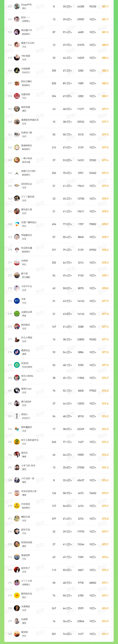Click the 铁牛工程机械平台 logo icon
The height and width of the screenshot is (644, 118).
tap(17, 442)
